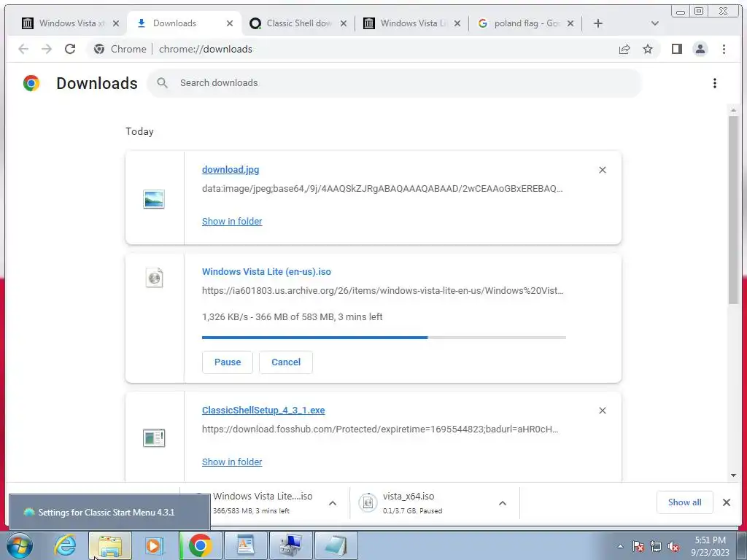Click the Windows Vista Lite iso disc icon
The height and width of the screenshot is (560, 747).
[154, 278]
